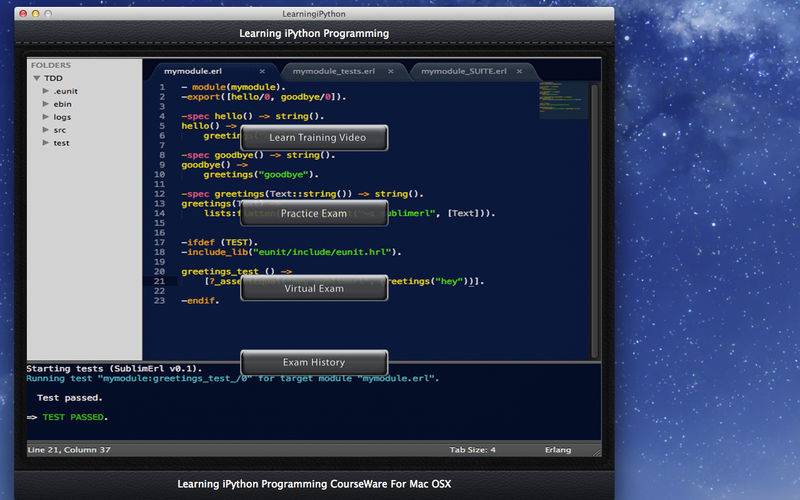Click the -spec greetings line
The width and height of the screenshot is (800, 500).
(x=302, y=194)
